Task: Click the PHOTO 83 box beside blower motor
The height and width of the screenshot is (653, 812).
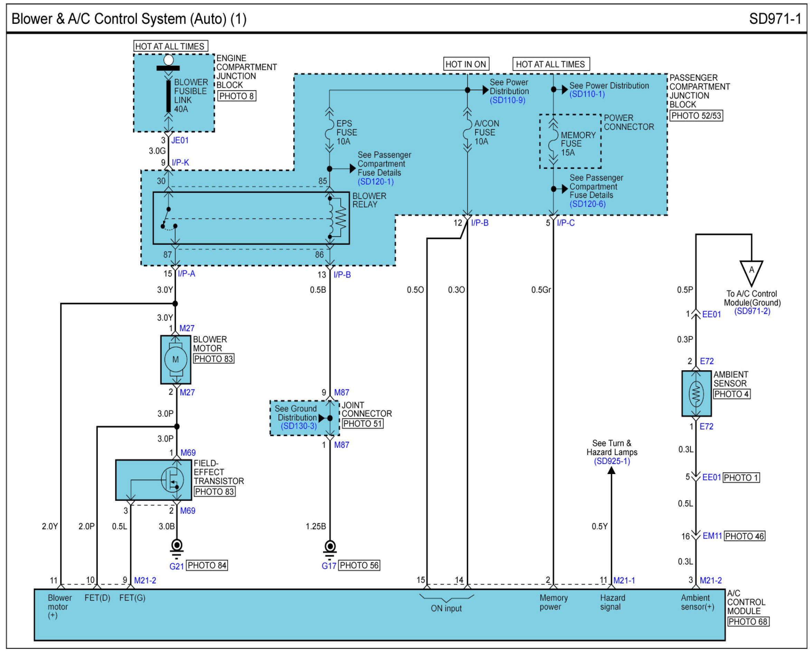Action: pyautogui.click(x=214, y=359)
